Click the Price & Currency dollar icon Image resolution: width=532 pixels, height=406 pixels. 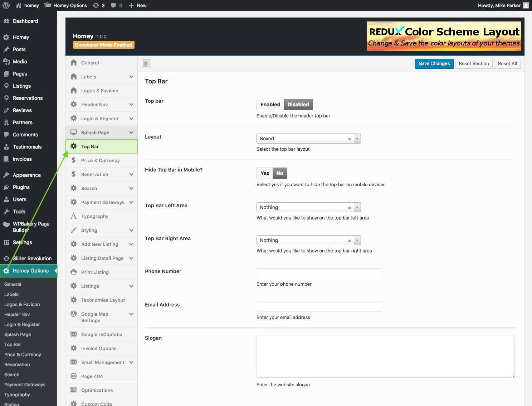[x=73, y=160]
